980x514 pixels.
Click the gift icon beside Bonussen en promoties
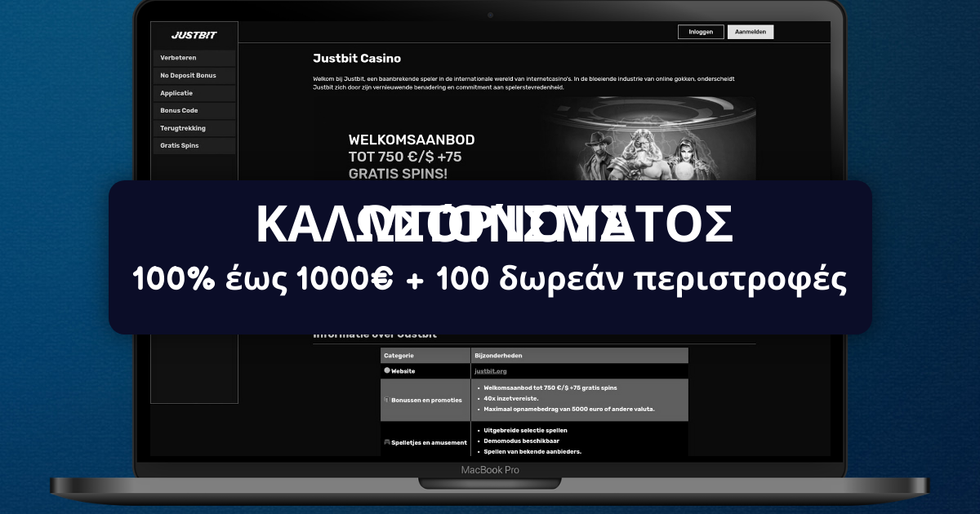(387, 400)
